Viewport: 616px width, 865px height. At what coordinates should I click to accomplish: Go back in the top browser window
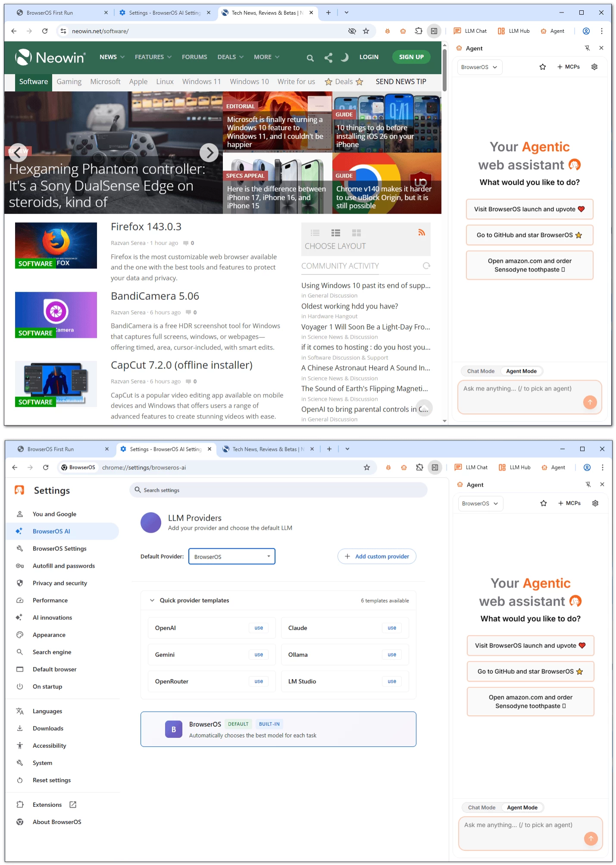[14, 31]
